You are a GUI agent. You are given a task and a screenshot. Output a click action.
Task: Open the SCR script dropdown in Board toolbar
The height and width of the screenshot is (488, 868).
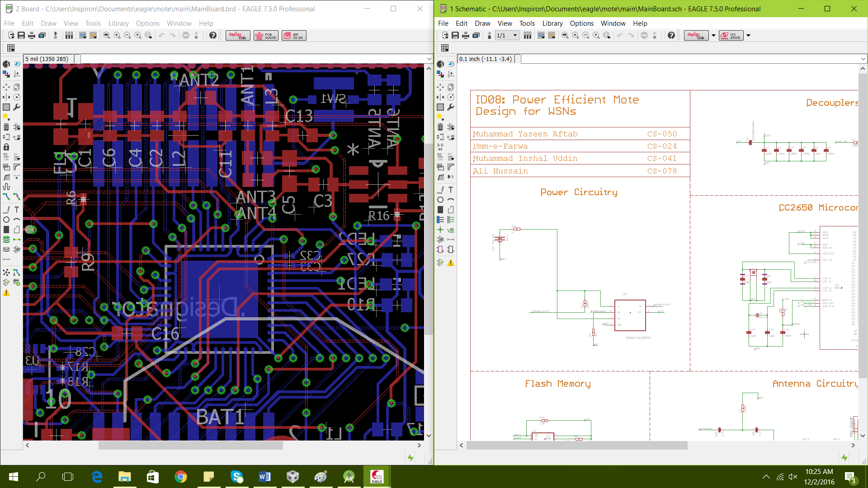coord(83,35)
